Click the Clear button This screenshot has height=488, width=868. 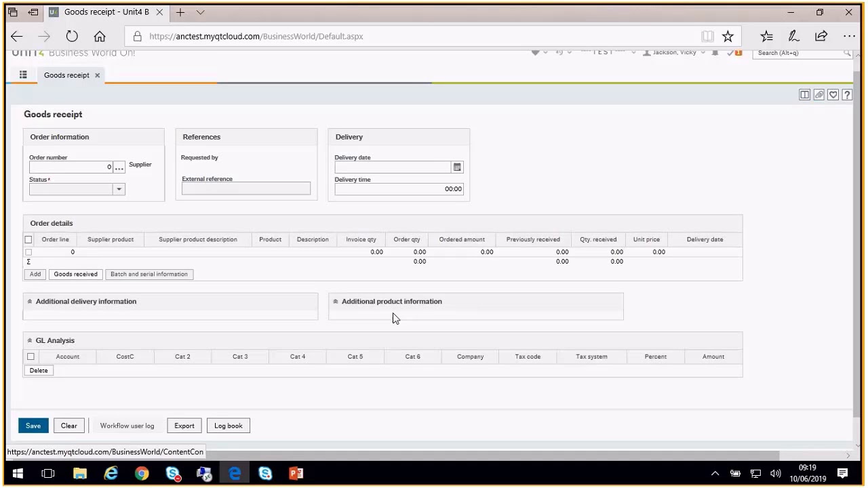[x=68, y=426]
